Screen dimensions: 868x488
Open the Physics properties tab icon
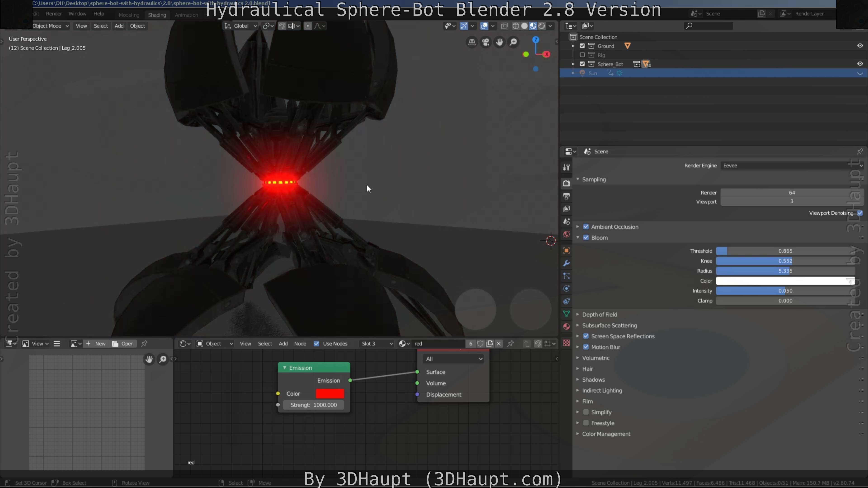click(566, 289)
